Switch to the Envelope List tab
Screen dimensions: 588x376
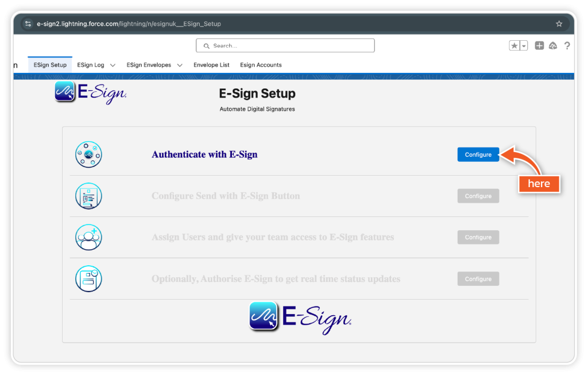pos(211,65)
